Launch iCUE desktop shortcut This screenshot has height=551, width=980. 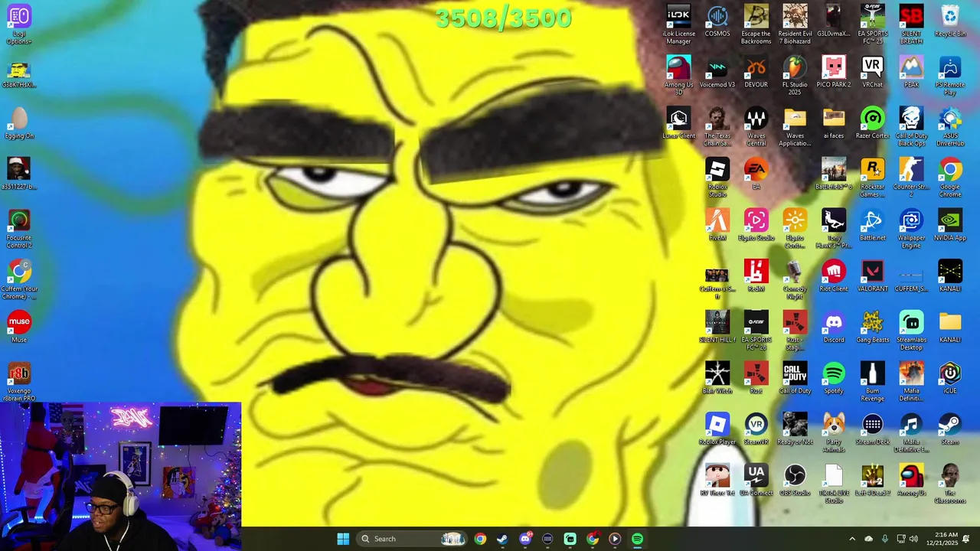950,378
